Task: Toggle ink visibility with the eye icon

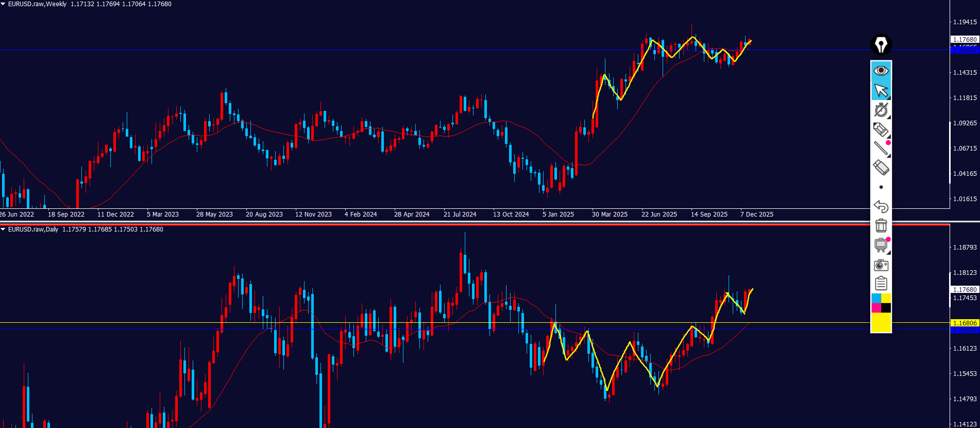Action: tap(881, 71)
